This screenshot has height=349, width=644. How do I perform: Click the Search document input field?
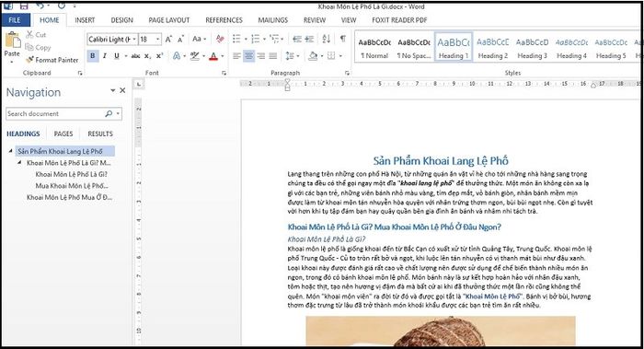pos(55,114)
